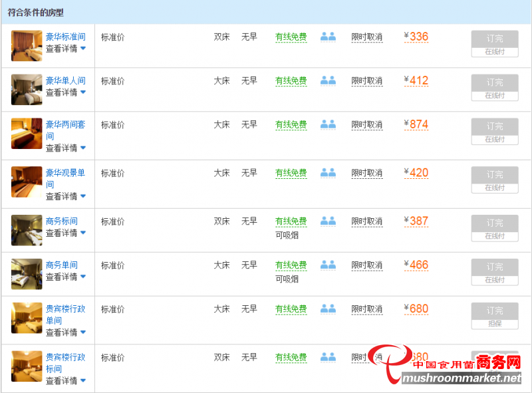Expand 查看详情 under 豪华标准间
The width and height of the screenshot is (532, 393).
click(65, 49)
